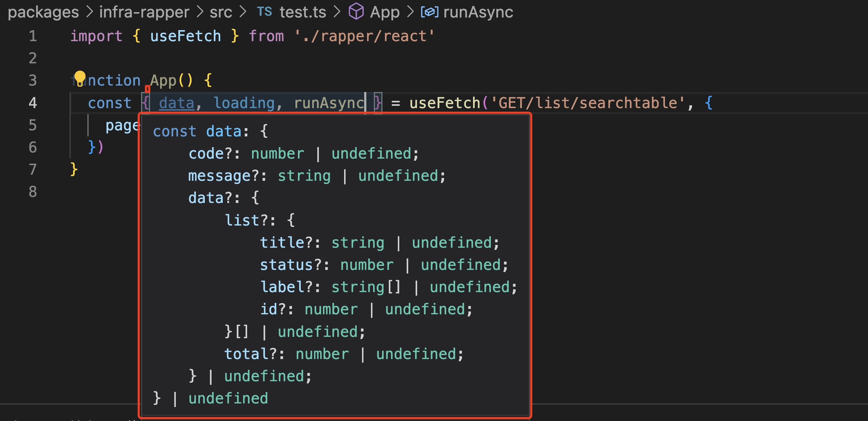Click 'loading' variable on line 4
Viewport: 868px width, 421px height.
[x=244, y=103]
